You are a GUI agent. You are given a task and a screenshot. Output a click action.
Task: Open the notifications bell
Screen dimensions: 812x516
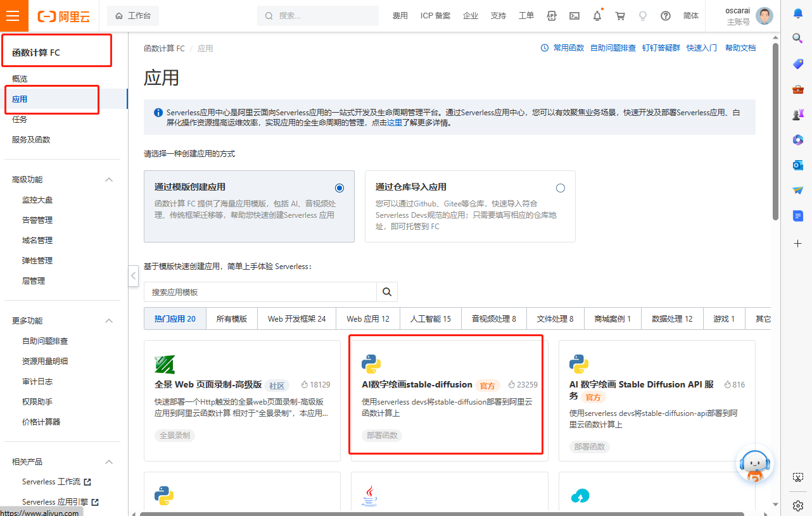point(597,16)
